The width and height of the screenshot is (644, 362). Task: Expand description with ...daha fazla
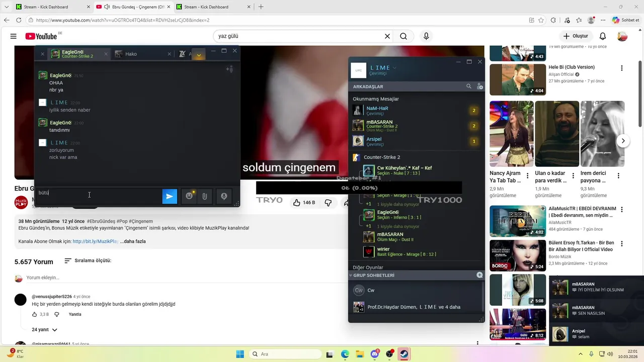(x=133, y=241)
